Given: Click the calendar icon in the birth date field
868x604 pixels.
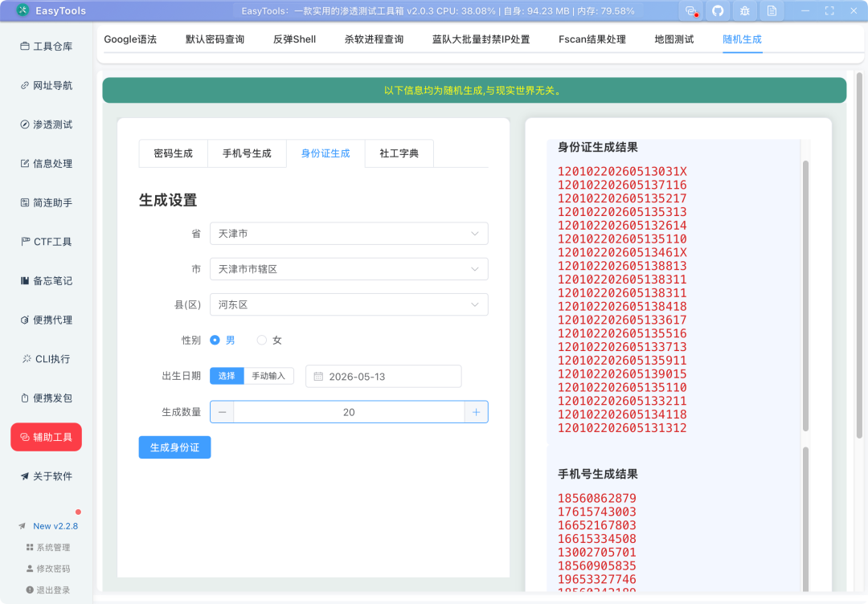Looking at the screenshot, I should click(x=318, y=377).
